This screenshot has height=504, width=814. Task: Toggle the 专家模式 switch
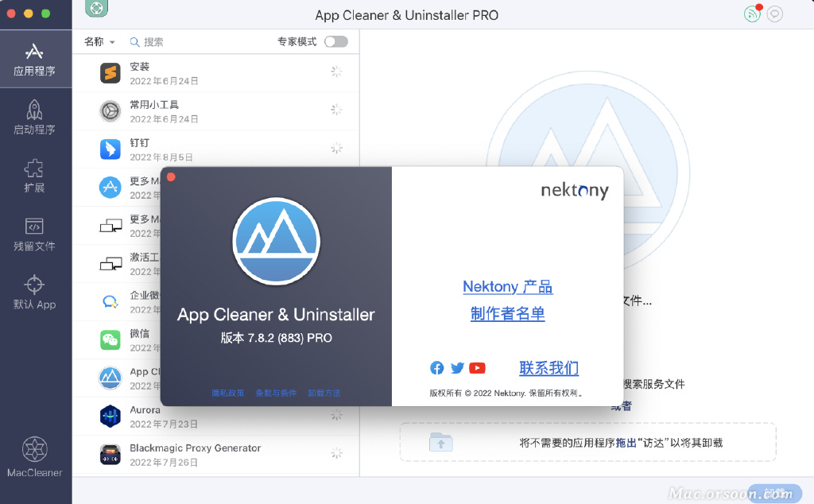coord(336,41)
